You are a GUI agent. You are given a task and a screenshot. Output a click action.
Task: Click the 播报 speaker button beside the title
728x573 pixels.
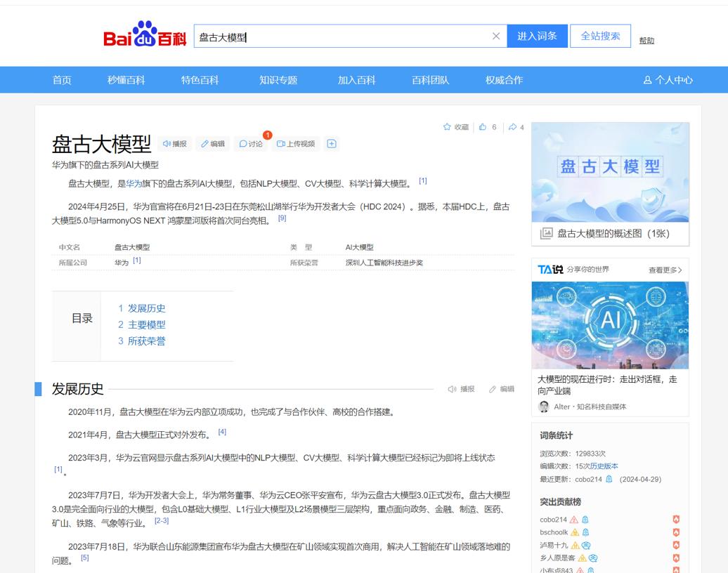[174, 144]
